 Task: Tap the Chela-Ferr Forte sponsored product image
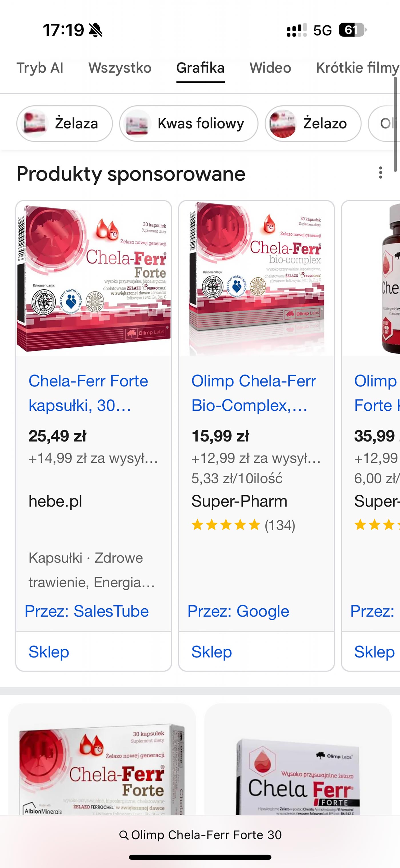[x=94, y=278]
